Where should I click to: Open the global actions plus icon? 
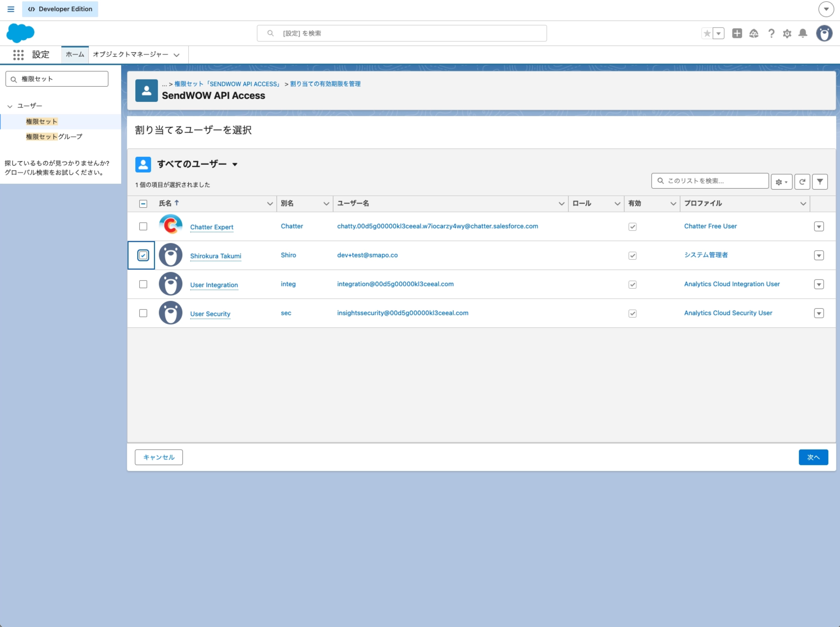pyautogui.click(x=737, y=33)
